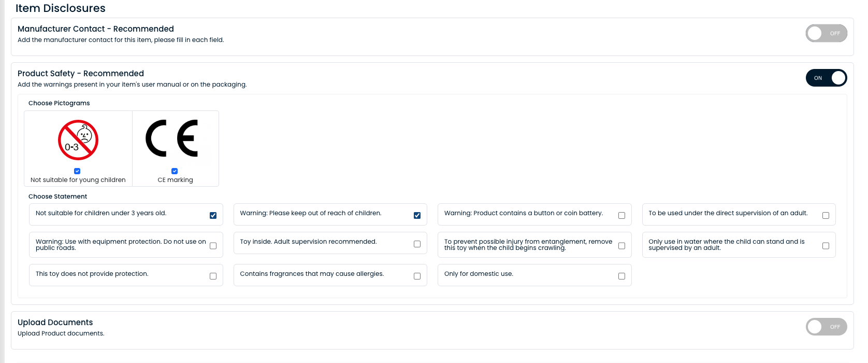
Task: Click the Upload Documents title
Action: point(55,323)
